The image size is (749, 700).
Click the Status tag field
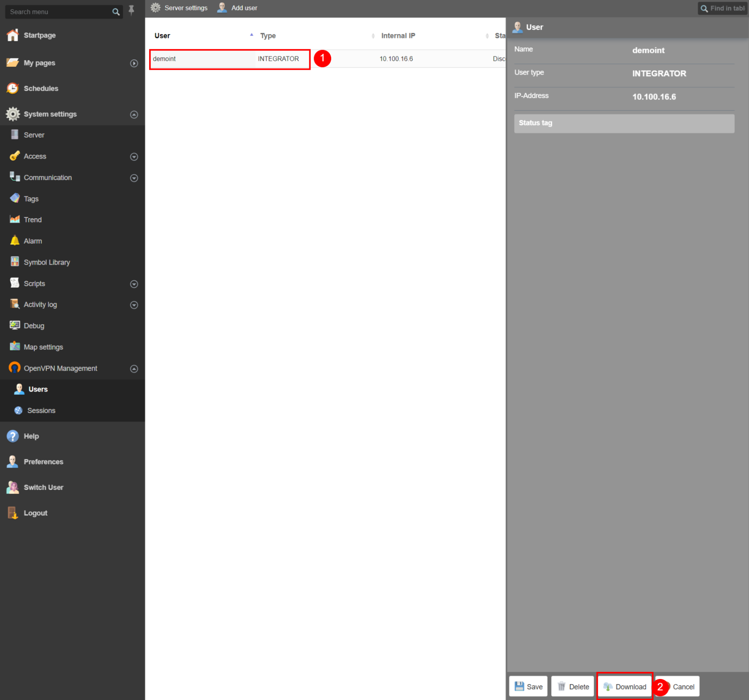coord(624,123)
